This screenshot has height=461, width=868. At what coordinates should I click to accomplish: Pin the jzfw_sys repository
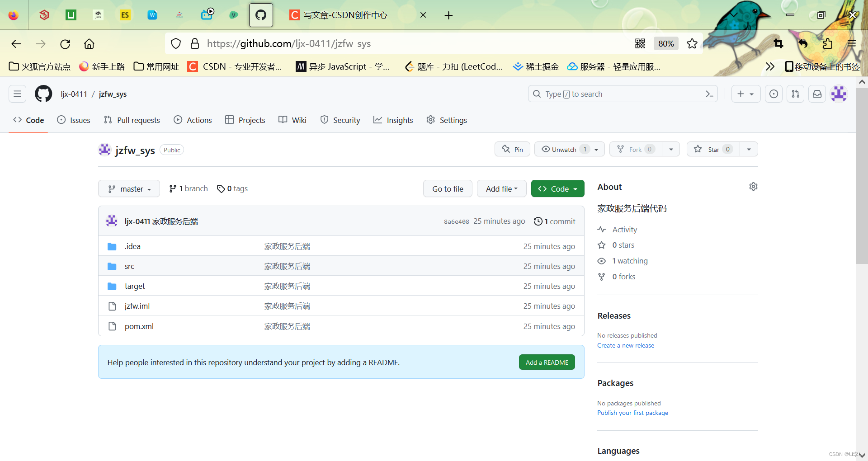512,149
